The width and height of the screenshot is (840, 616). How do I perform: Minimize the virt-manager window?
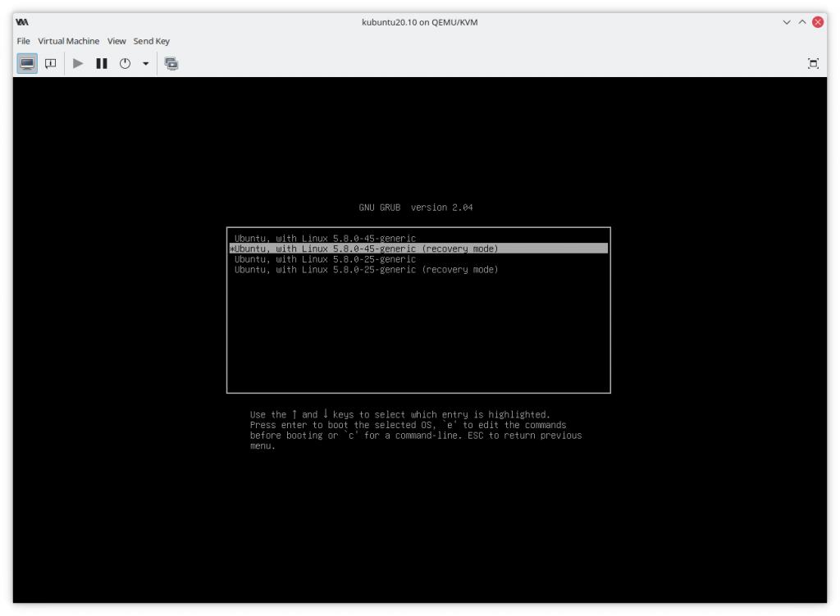point(787,22)
